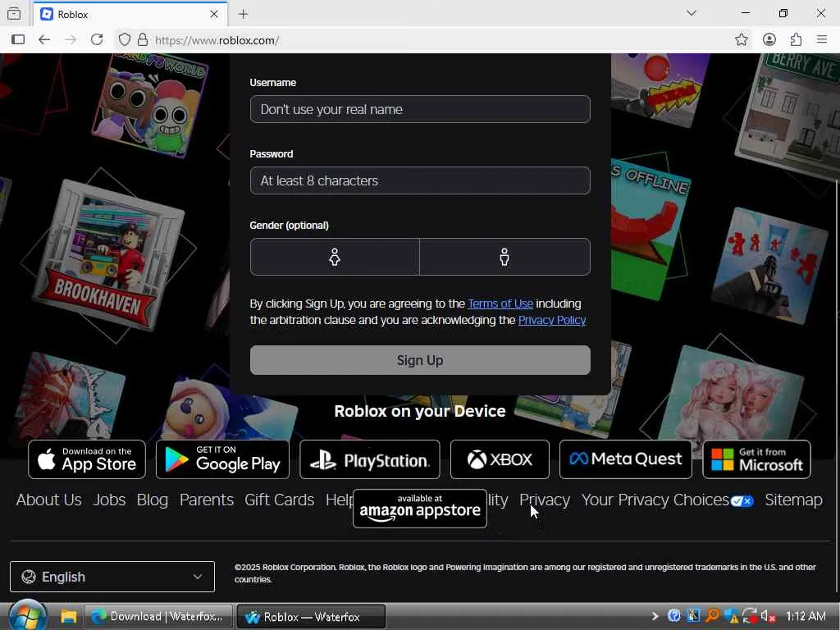The image size is (840, 630).
Task: Click the help question mark tray icon
Action: (674, 616)
